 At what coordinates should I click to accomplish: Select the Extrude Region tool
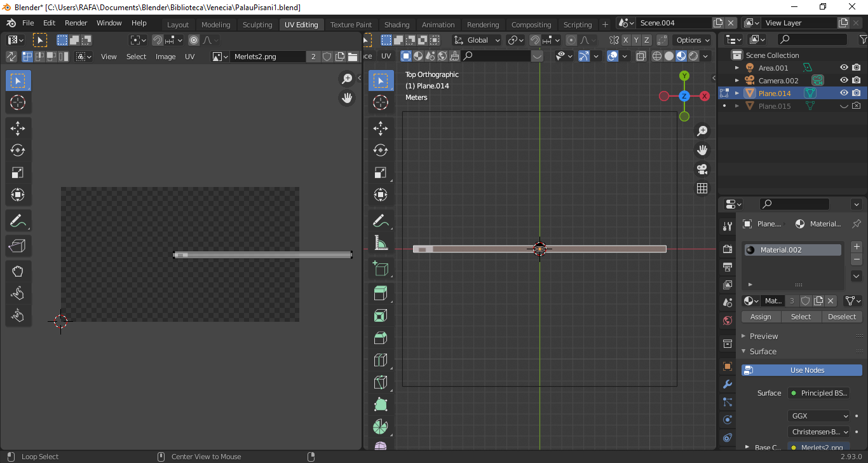click(x=381, y=294)
